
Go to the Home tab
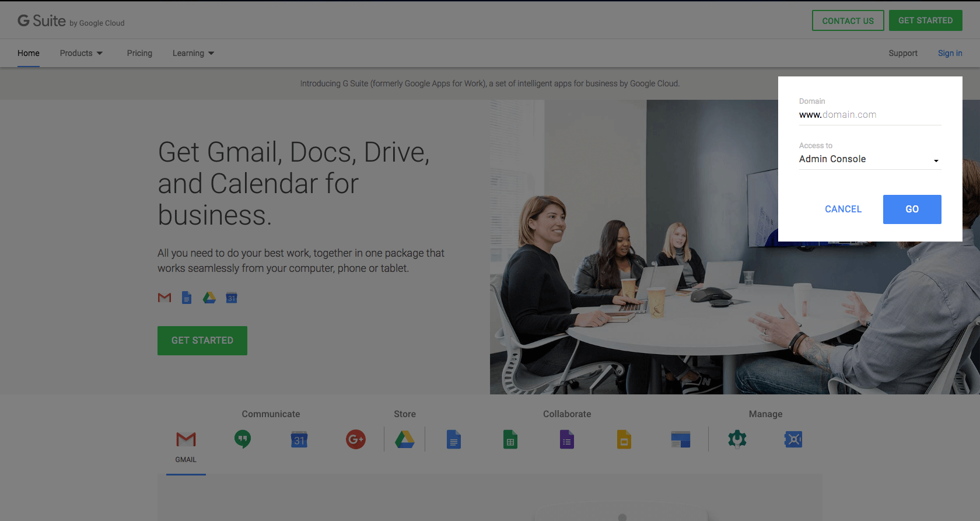[29, 53]
